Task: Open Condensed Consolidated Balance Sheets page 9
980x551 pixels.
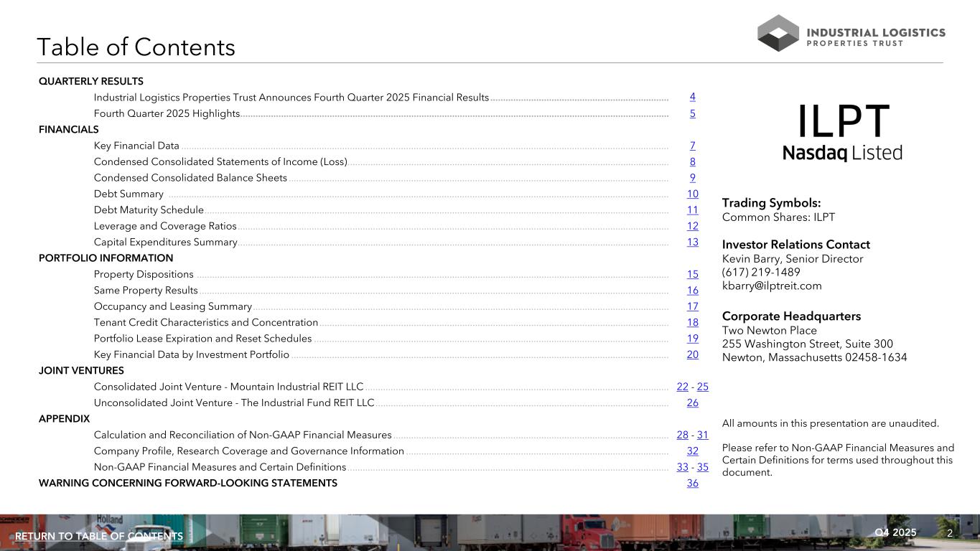Action: [692, 178]
